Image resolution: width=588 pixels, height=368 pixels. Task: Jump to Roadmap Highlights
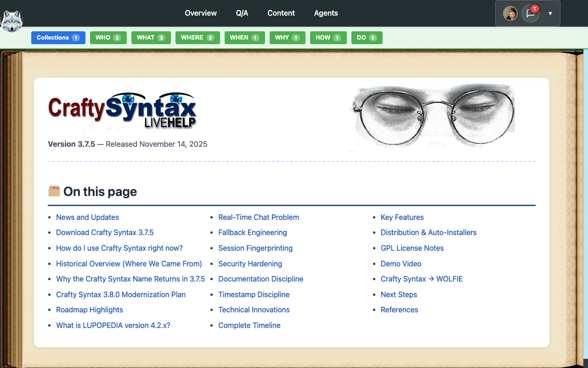[90, 310]
